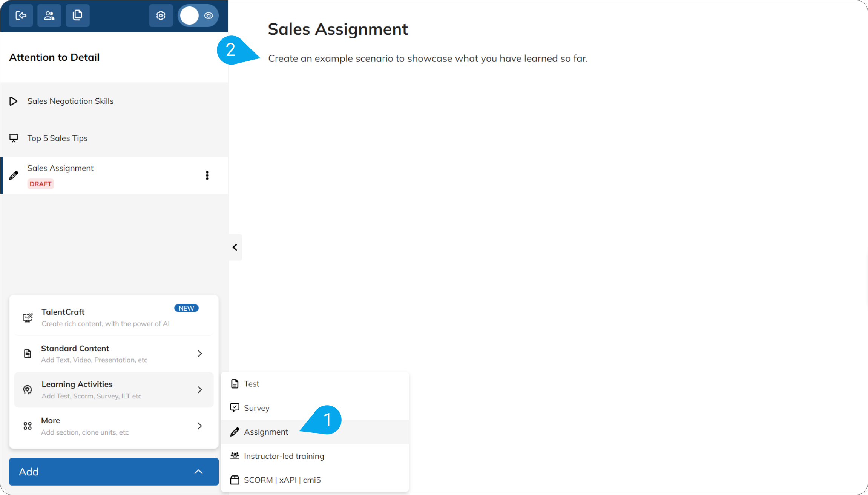Click the Standard Content document icon

(x=28, y=354)
